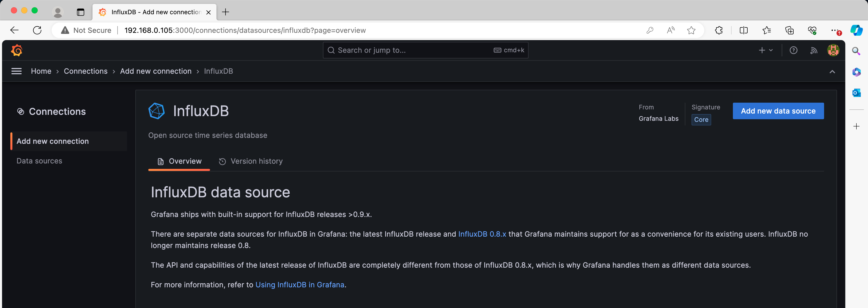Open the InfluxDB 0.8.x link
The height and width of the screenshot is (308, 868).
(482, 234)
